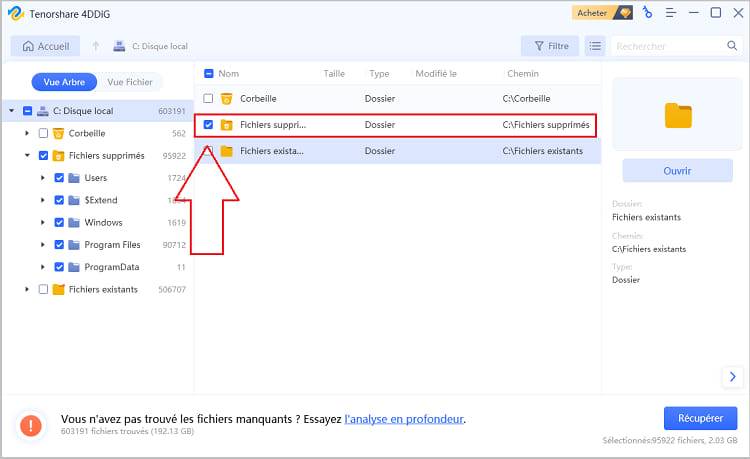
Task: Click the key registration icon
Action: (648, 13)
